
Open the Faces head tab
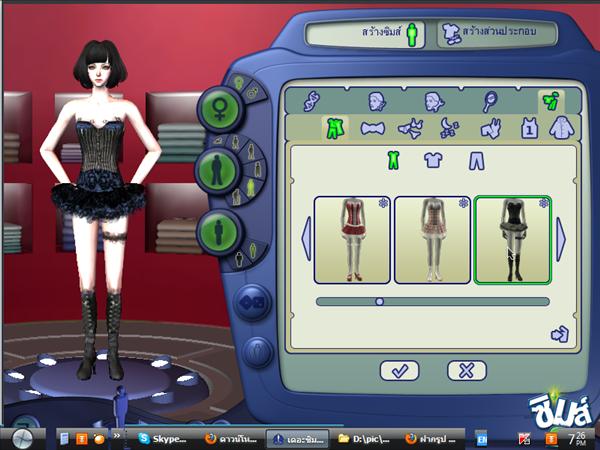coord(377,102)
